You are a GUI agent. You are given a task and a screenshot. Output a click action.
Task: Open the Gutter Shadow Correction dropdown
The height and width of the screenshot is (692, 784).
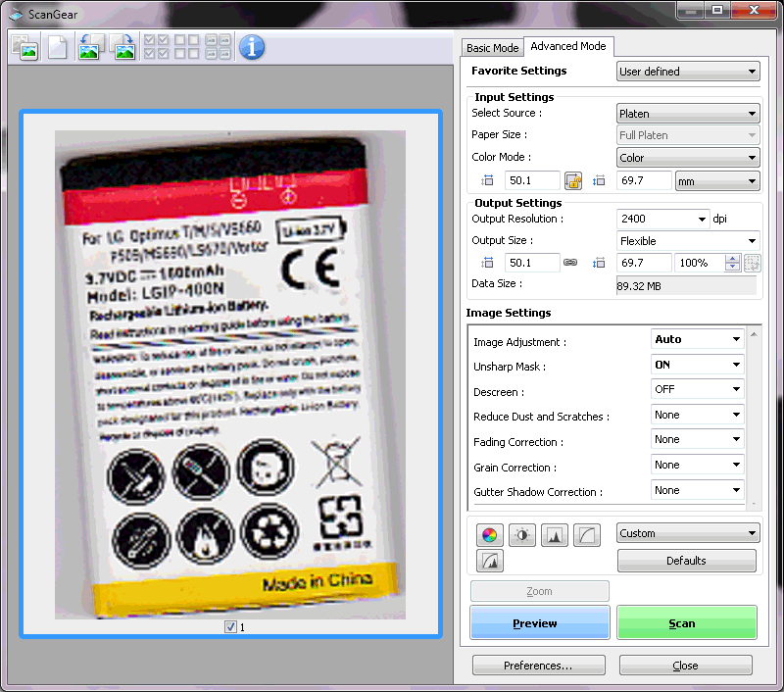(x=697, y=490)
